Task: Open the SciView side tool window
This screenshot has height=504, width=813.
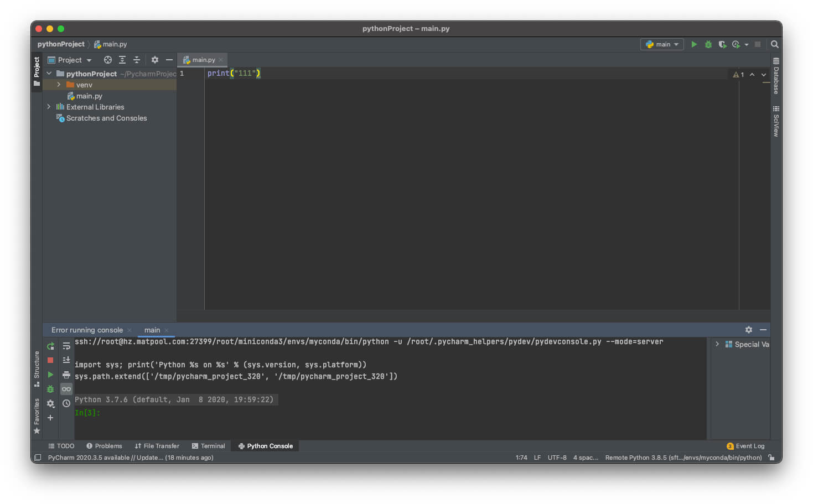Action: click(776, 122)
